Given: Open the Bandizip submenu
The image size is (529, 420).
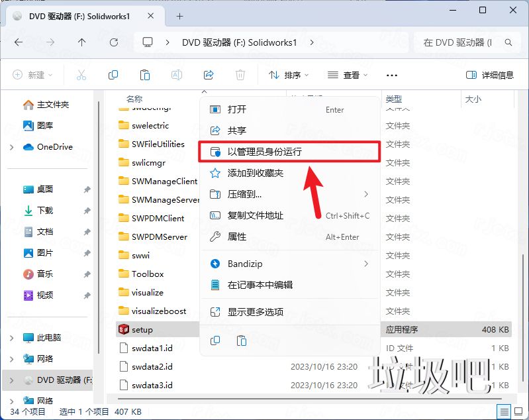Looking at the screenshot, I should pos(289,264).
